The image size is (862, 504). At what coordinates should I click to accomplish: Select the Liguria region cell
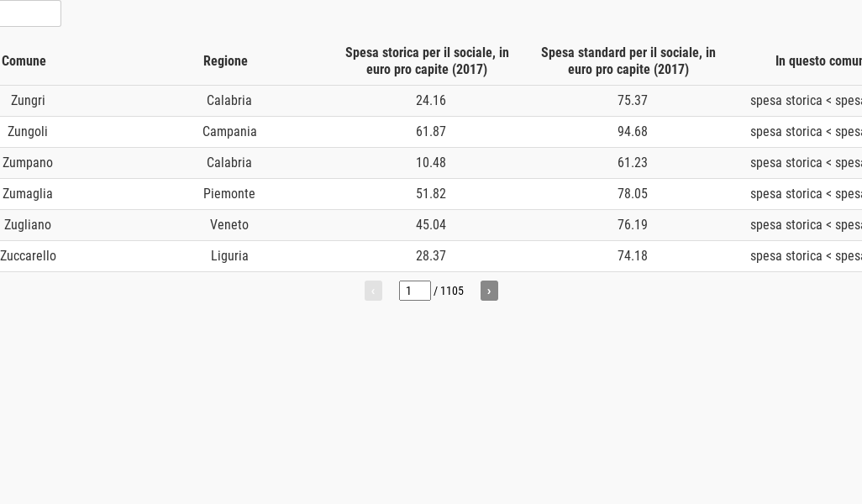point(229,256)
